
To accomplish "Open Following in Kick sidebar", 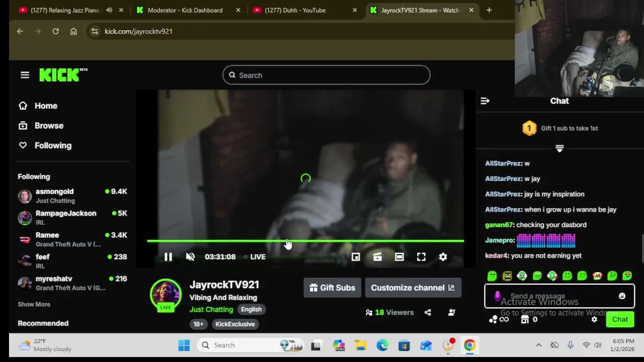I will (45, 145).
